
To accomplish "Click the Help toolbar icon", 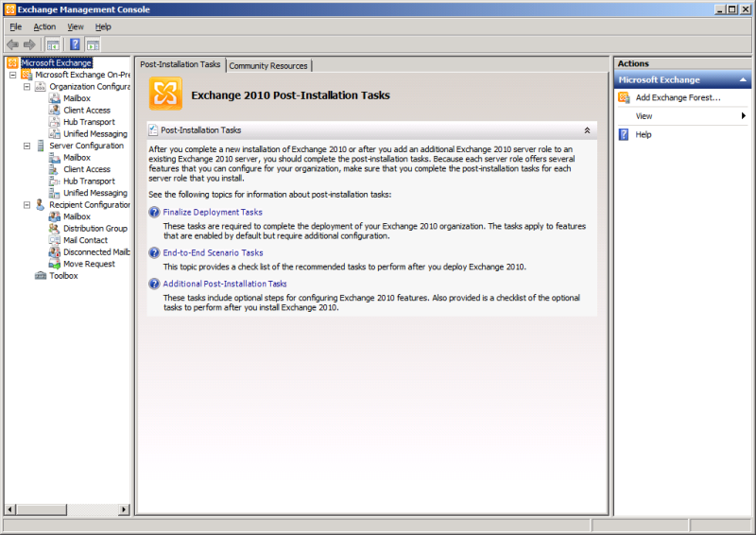I will 75,44.
